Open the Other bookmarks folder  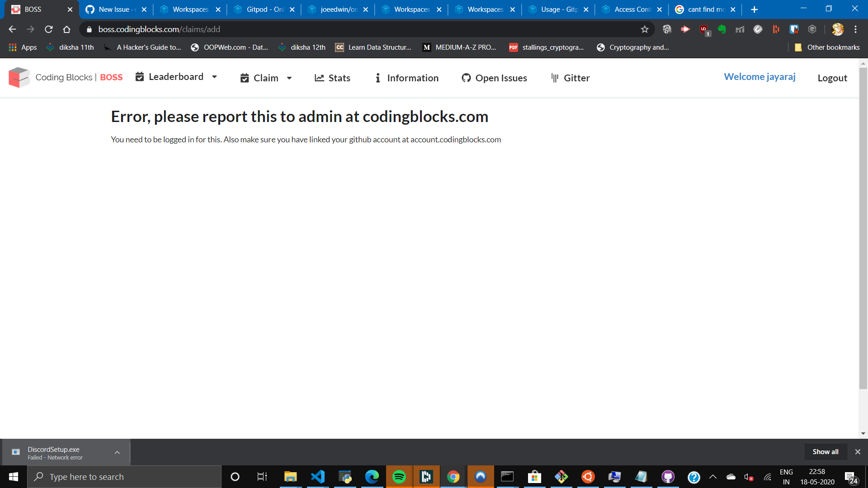(827, 47)
